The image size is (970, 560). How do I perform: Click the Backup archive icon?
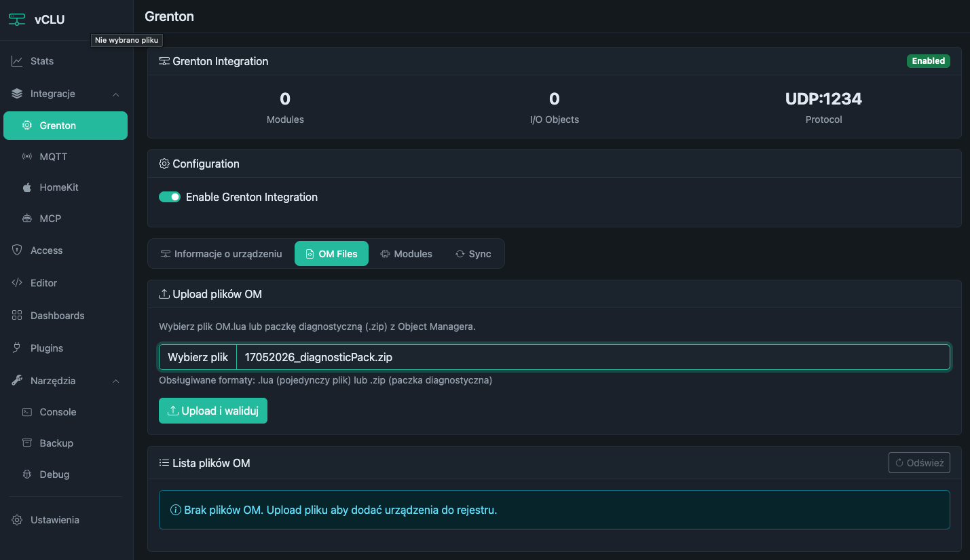(26, 443)
